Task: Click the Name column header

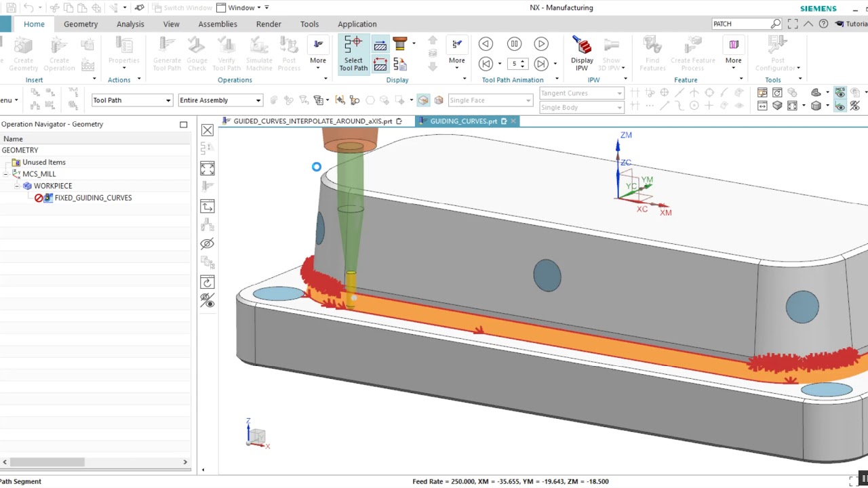Action: coord(13,139)
